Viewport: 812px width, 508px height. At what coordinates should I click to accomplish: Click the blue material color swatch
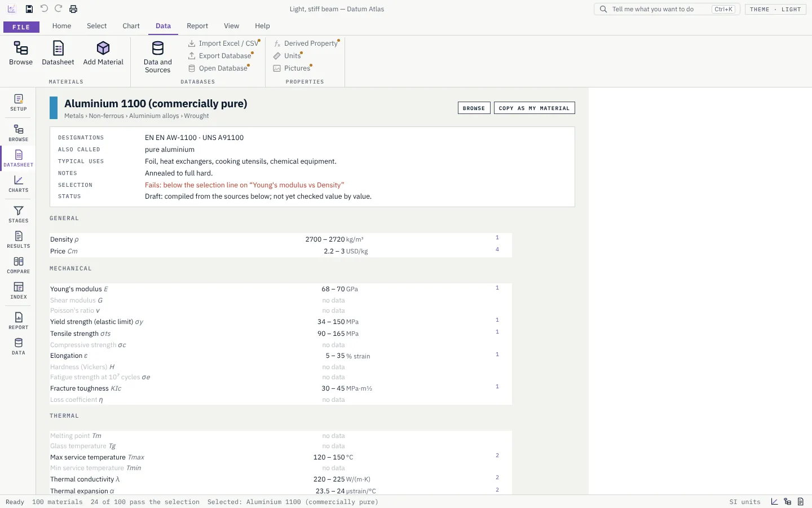54,108
